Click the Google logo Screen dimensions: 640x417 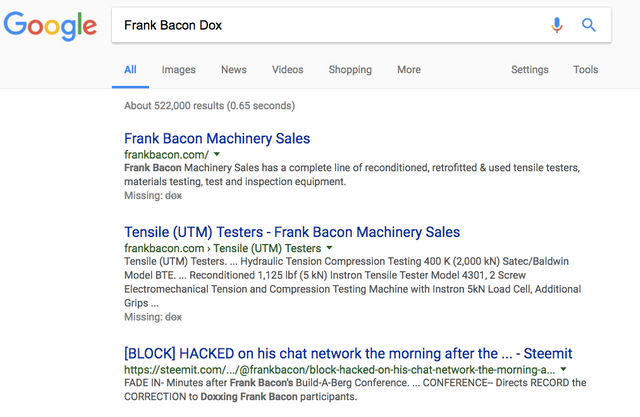click(x=50, y=24)
